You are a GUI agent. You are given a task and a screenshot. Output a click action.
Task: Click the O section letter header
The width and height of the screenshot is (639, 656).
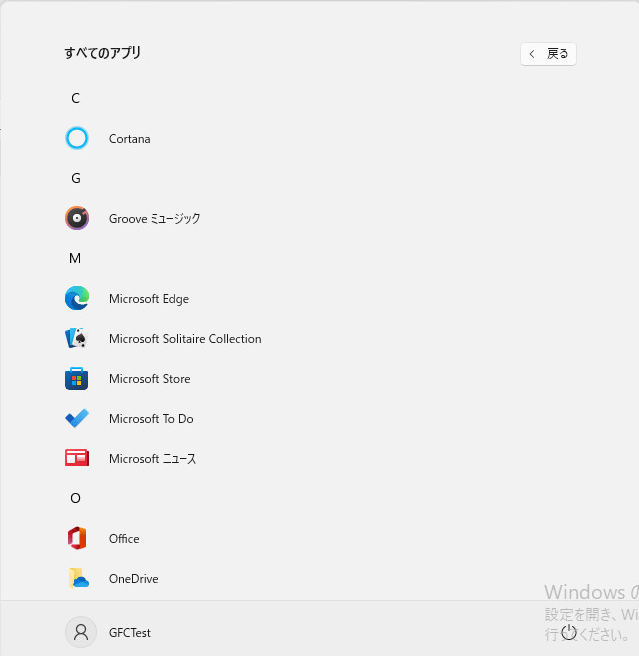(75, 498)
